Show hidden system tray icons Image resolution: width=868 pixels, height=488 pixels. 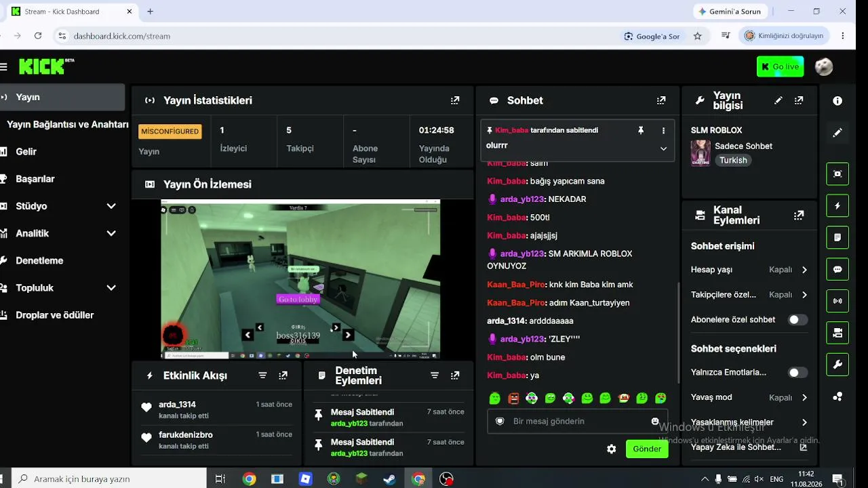pos(705,479)
